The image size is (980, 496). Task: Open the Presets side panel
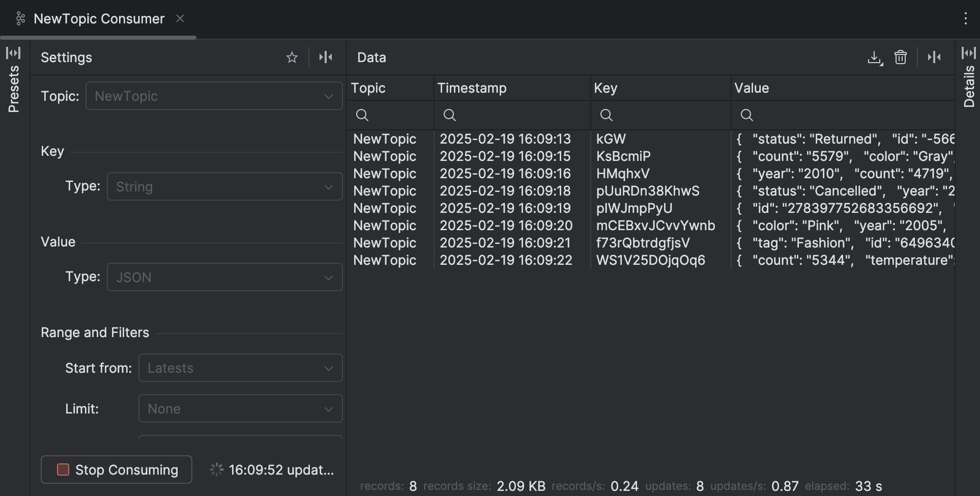pos(14,81)
